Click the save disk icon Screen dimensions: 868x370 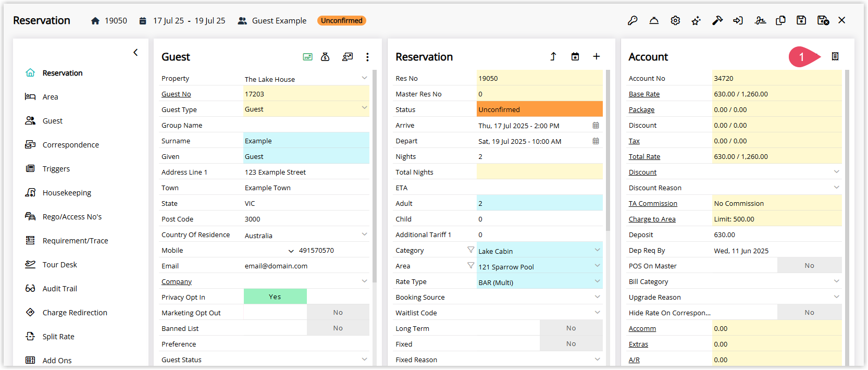pos(801,20)
